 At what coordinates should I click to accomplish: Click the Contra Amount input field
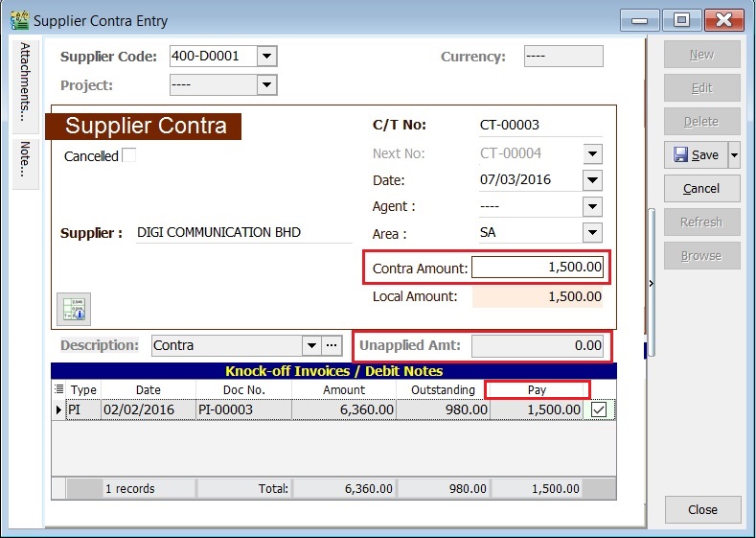(x=538, y=269)
